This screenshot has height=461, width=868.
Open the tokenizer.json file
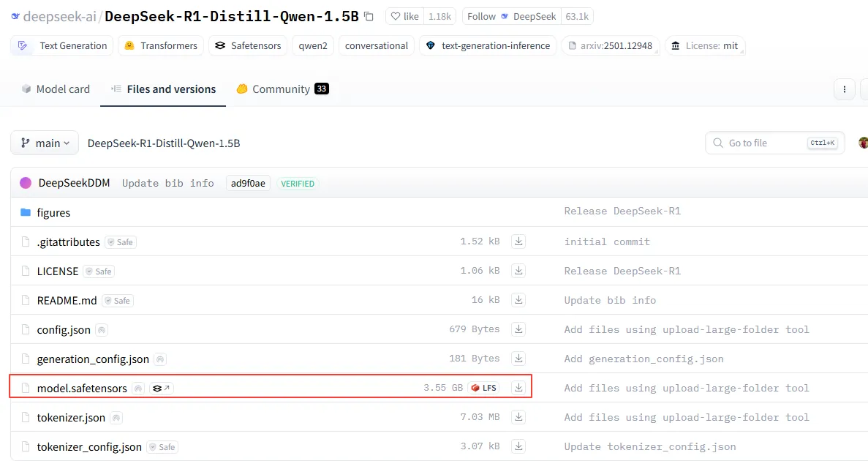click(71, 418)
